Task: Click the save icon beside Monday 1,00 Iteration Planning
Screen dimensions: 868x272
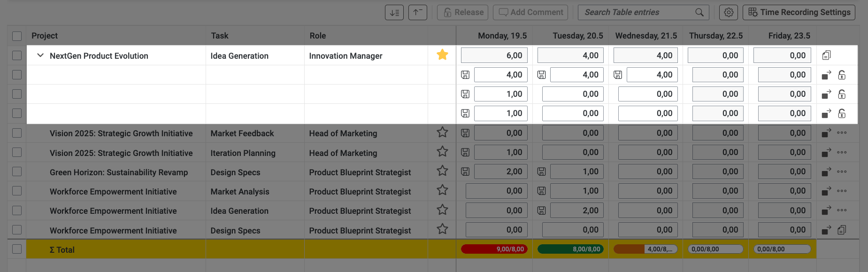Action: [x=465, y=152]
